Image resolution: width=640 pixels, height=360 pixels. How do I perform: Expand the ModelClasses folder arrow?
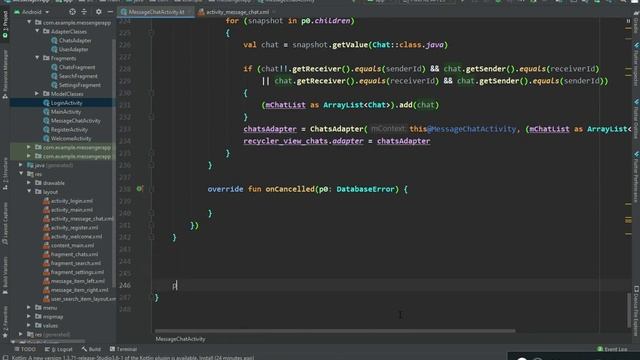point(37,93)
